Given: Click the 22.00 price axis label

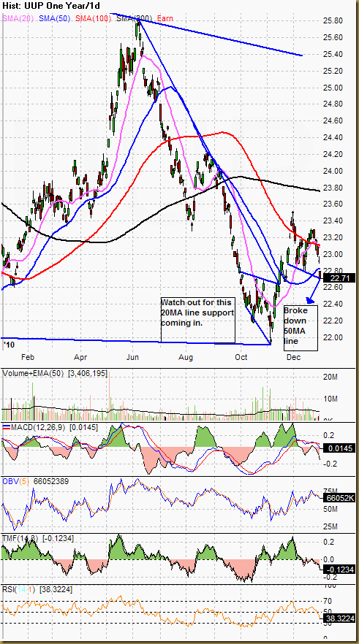Looking at the screenshot, I should (335, 337).
